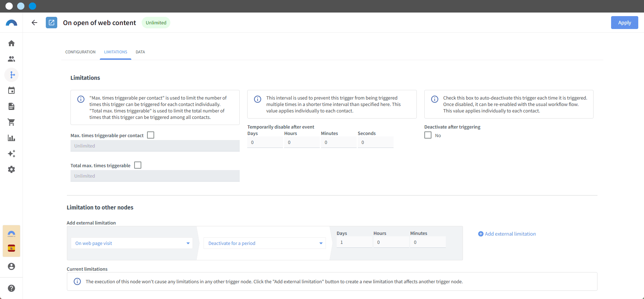Click the Minutes field under Temporarily disable

(339, 142)
